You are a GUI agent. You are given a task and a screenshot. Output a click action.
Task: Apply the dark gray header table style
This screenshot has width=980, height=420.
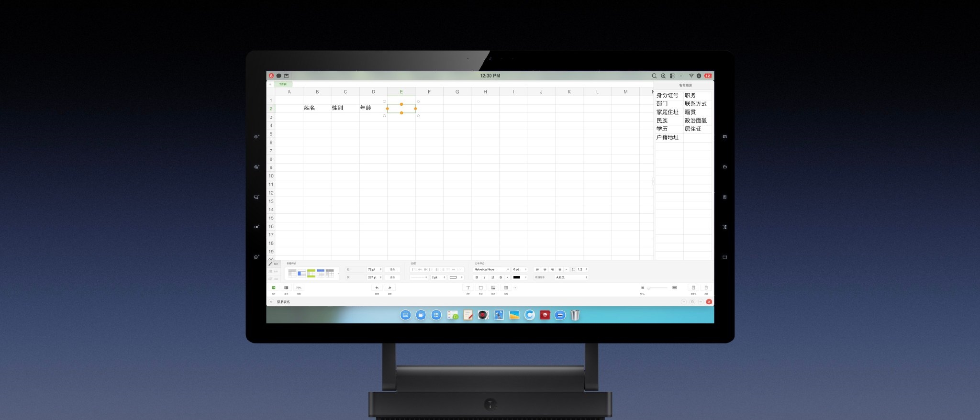[x=330, y=273]
